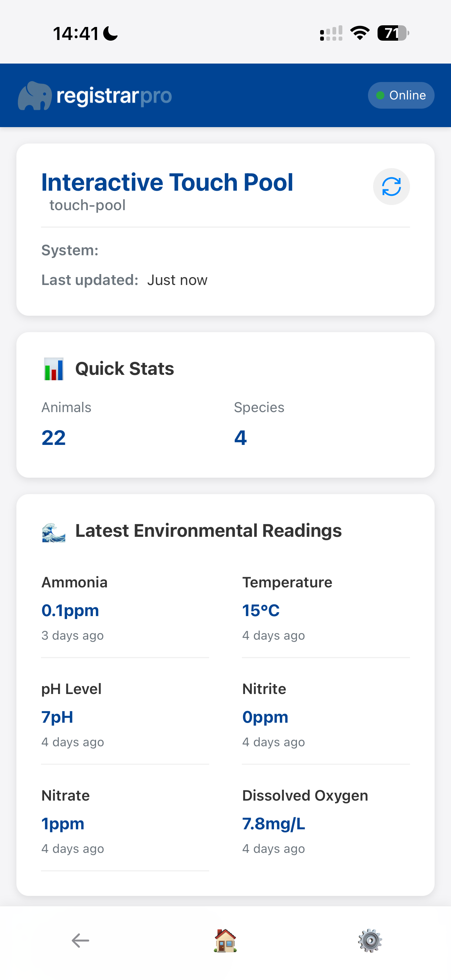
Task: Tap the Wi-Fi icon in status bar
Action: (359, 33)
